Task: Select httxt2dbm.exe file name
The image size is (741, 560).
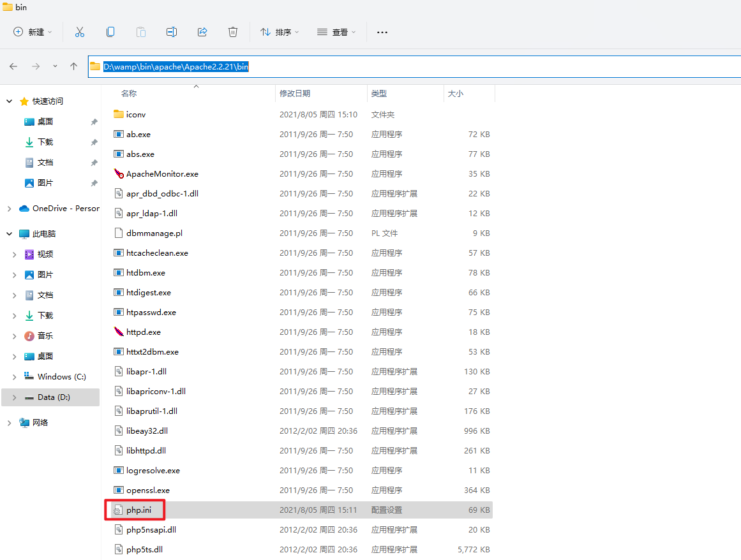Action: tap(152, 352)
